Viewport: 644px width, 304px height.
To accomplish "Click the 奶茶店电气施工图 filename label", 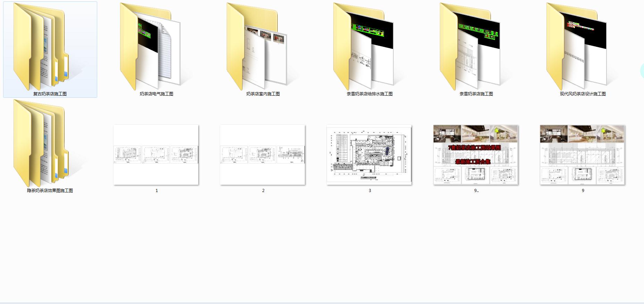I will click(157, 94).
